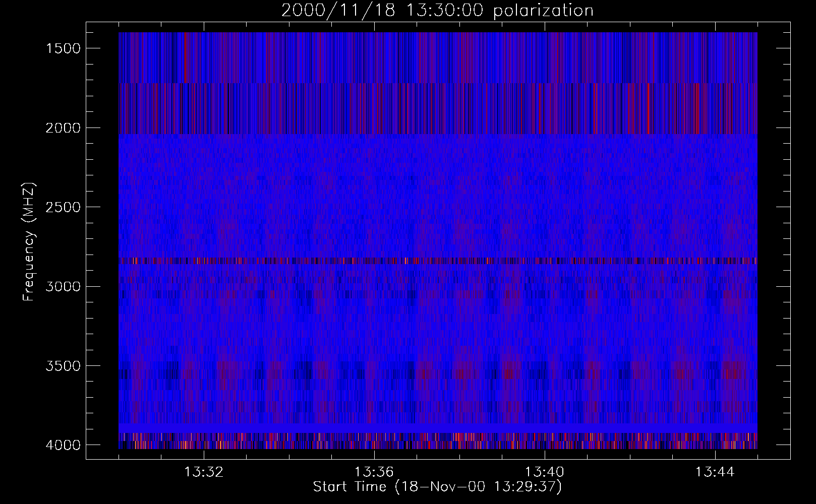Click the 3000 frequency tick label
This screenshot has height=504, width=816.
[63, 287]
